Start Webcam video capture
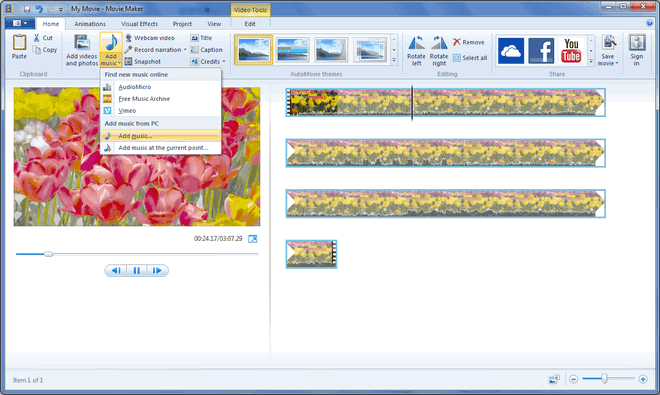660x395 pixels. [x=150, y=38]
